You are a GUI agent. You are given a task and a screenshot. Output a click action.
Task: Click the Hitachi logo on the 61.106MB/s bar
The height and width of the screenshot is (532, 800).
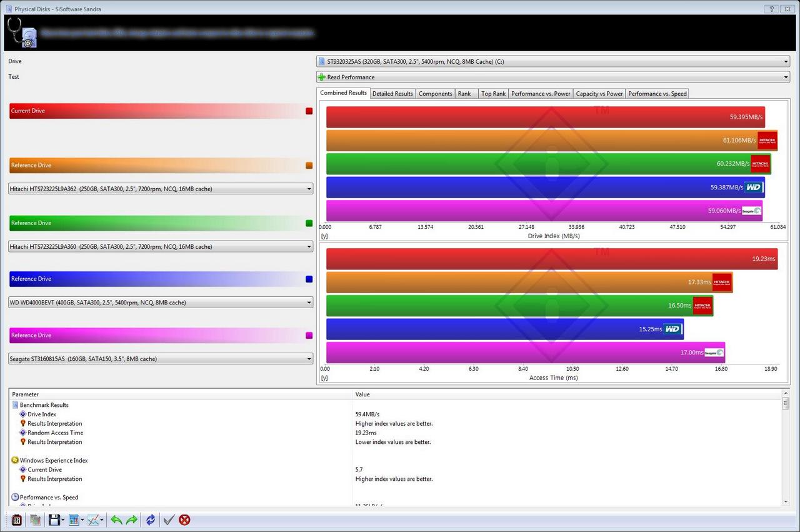[767, 141]
